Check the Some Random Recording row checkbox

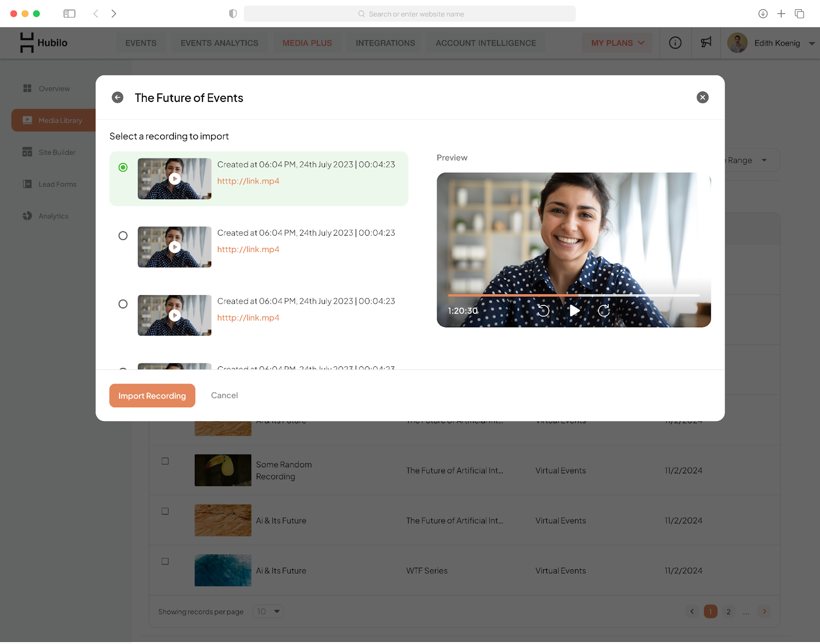[165, 461]
